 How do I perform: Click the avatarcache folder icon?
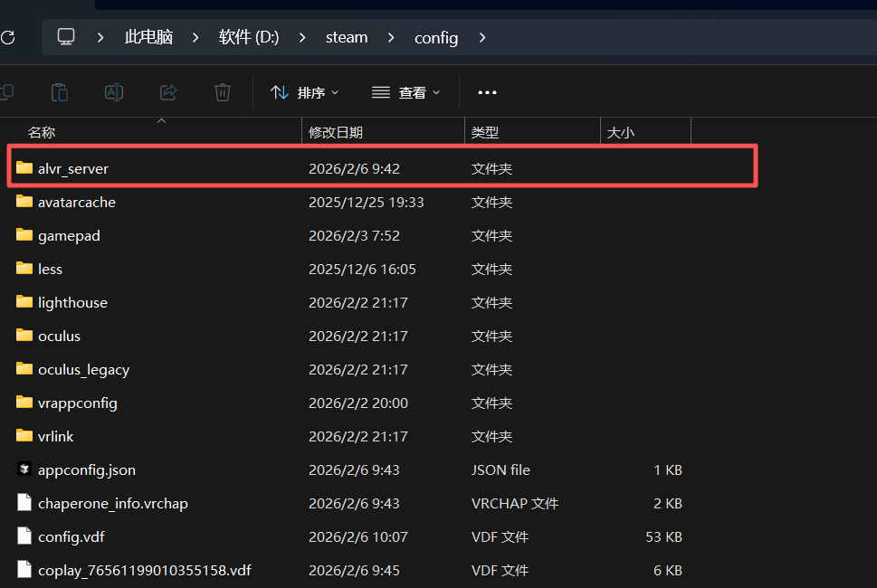pyautogui.click(x=24, y=201)
